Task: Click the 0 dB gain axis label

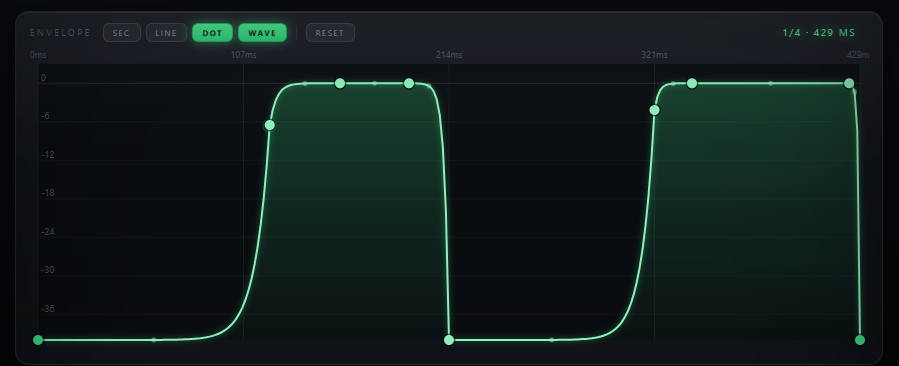Action: click(43, 77)
